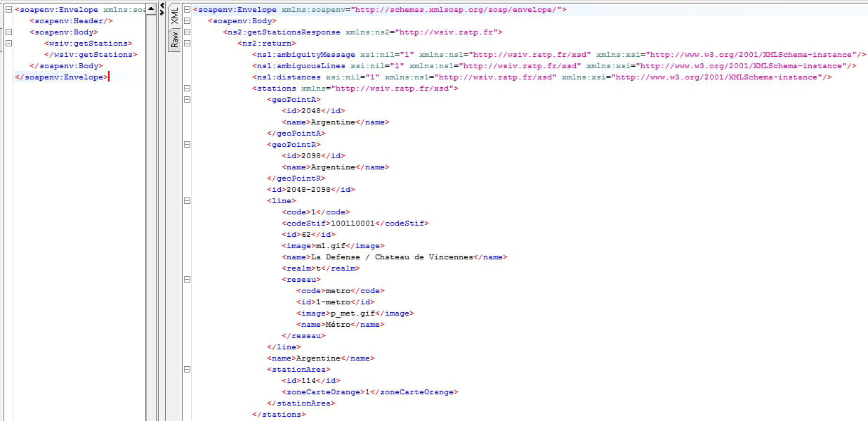Click the stations xmlns opening tag
The height and width of the screenshot is (421, 868).
(x=355, y=89)
